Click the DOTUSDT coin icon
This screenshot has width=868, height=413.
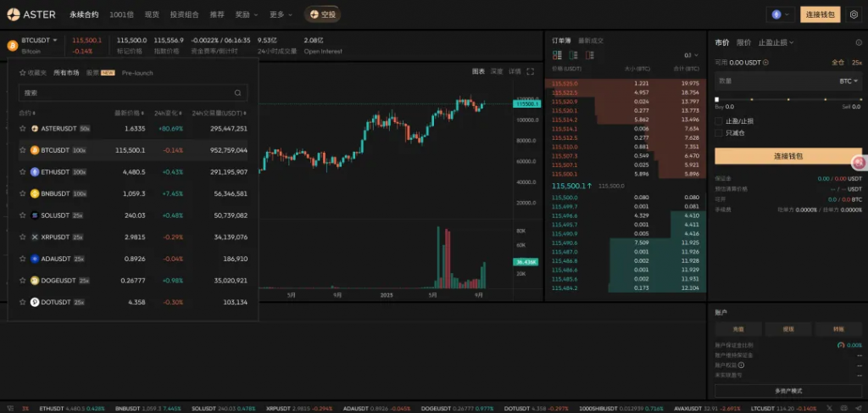(35, 302)
